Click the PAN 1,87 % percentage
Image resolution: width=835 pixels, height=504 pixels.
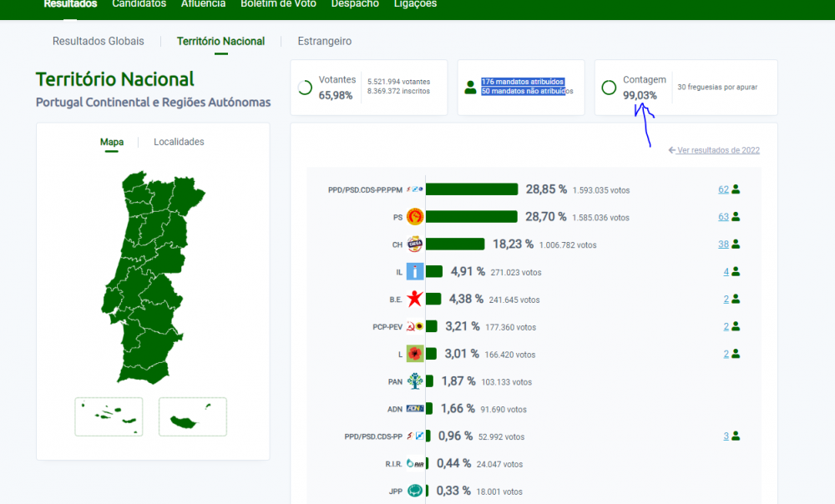pos(458,381)
